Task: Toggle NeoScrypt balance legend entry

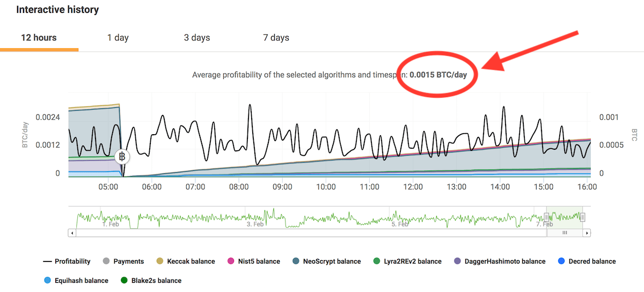Action: point(326,261)
